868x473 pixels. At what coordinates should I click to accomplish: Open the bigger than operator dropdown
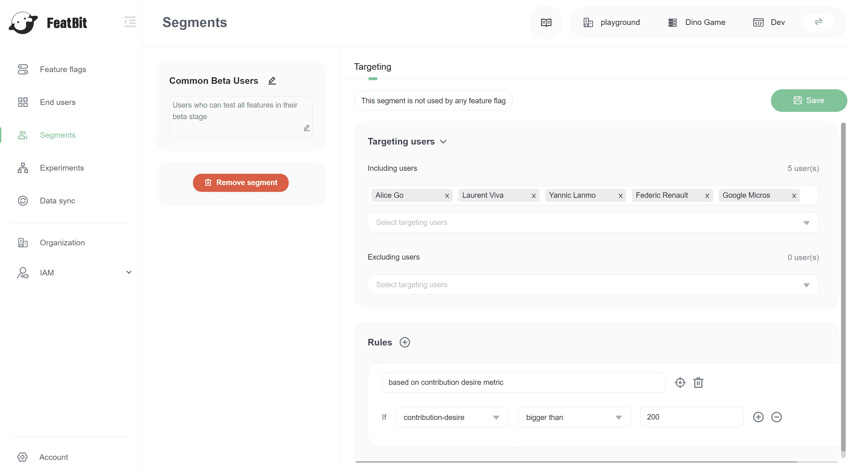[x=574, y=417]
